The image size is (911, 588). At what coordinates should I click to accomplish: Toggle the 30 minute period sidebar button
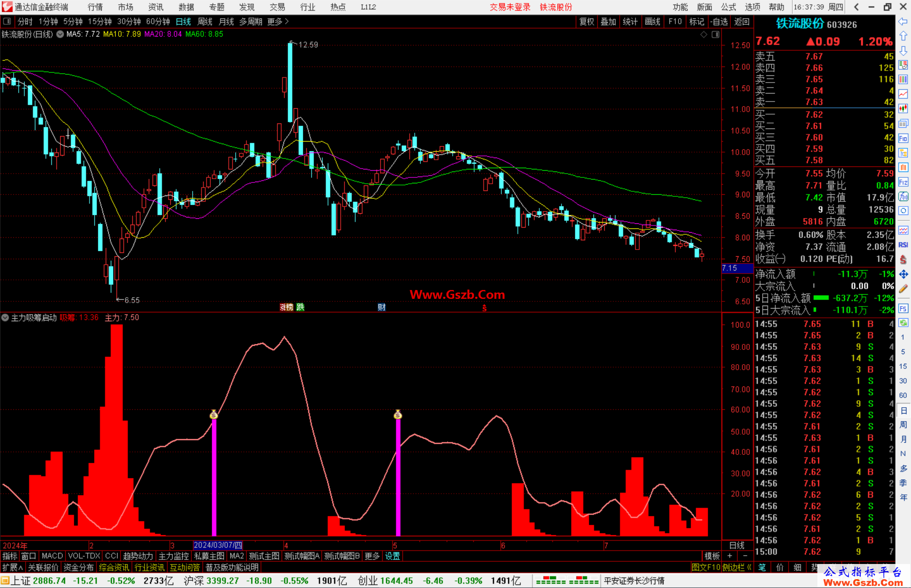click(x=903, y=381)
